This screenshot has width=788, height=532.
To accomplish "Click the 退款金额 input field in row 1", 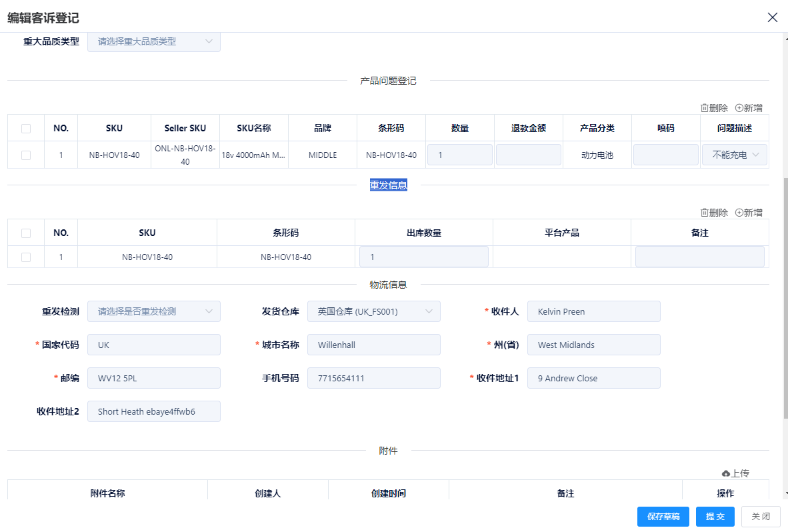I will click(x=528, y=155).
